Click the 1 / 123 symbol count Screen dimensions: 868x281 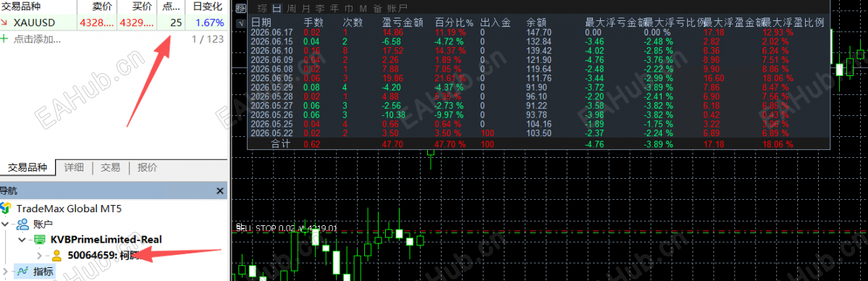207,39
